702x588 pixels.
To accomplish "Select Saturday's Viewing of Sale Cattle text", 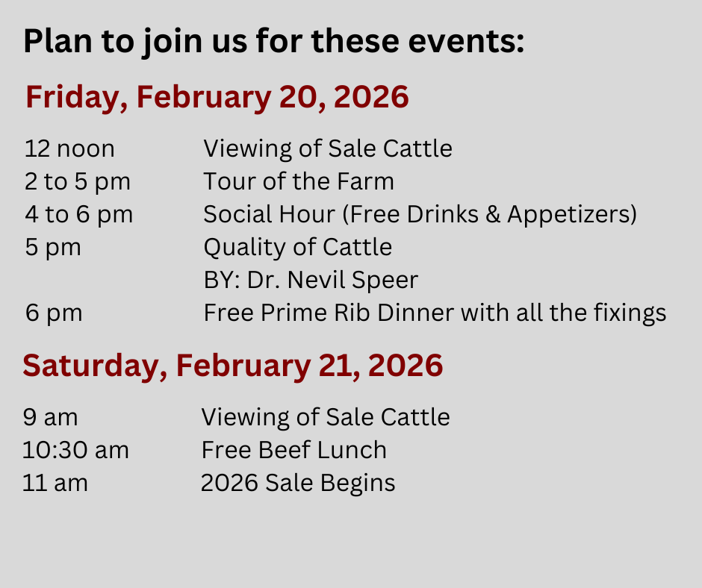I will (326, 417).
